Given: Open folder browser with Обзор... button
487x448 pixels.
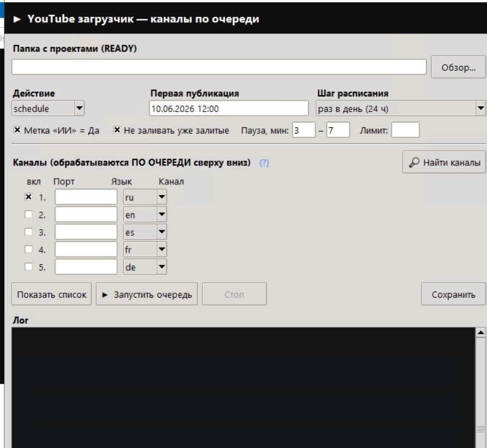Looking at the screenshot, I should pyautogui.click(x=459, y=67).
